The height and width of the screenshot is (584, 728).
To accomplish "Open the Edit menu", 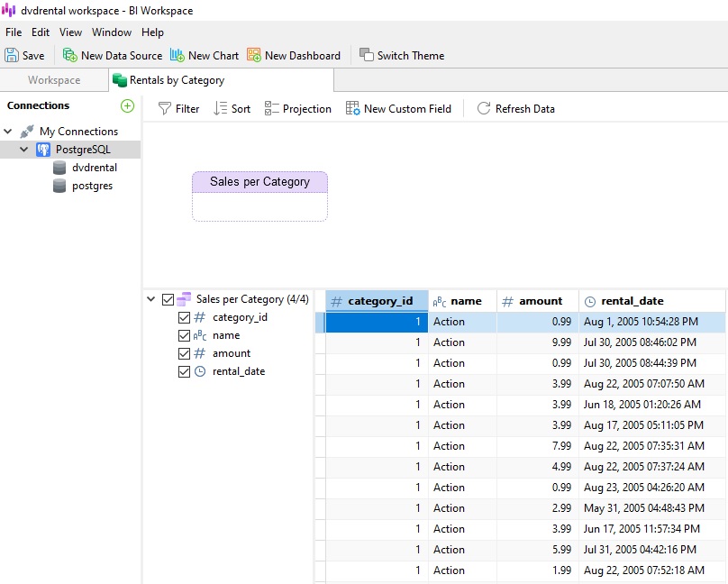I will click(x=41, y=32).
